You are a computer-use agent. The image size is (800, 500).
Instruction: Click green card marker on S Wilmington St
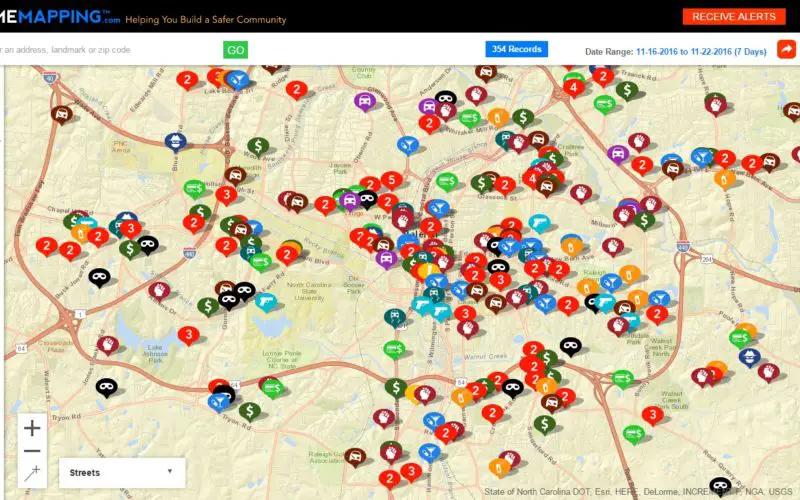coord(394,349)
